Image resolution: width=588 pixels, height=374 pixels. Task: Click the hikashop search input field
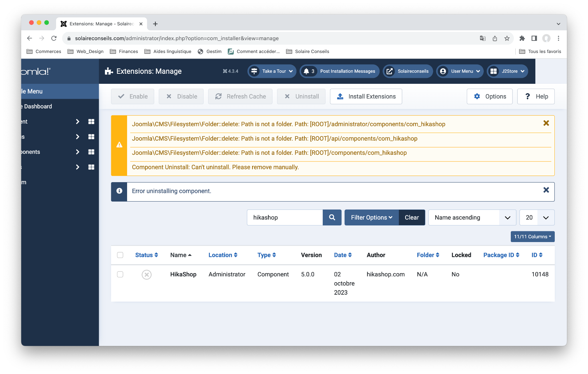point(285,217)
